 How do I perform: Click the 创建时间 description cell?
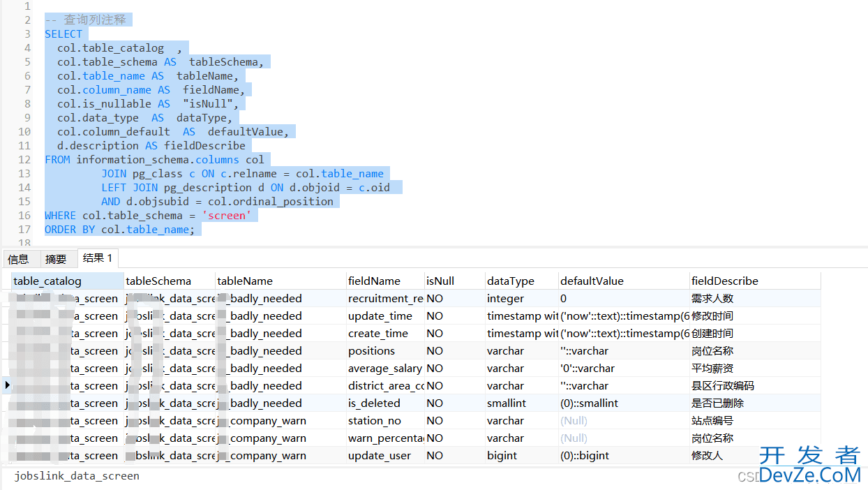pyautogui.click(x=755, y=333)
